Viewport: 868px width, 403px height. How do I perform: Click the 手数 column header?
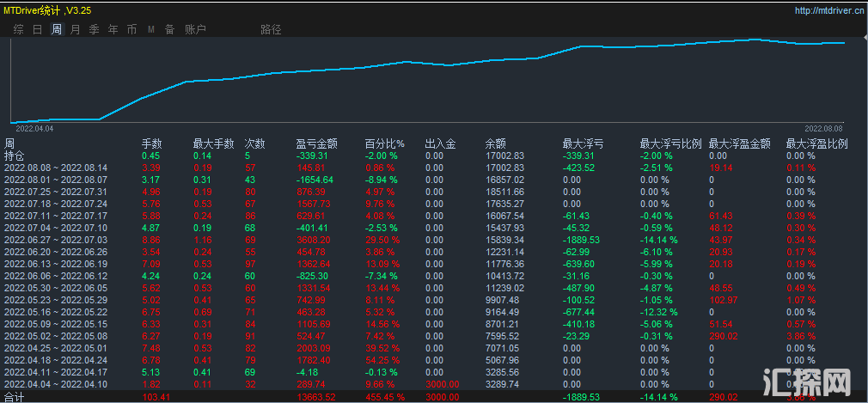(x=151, y=143)
